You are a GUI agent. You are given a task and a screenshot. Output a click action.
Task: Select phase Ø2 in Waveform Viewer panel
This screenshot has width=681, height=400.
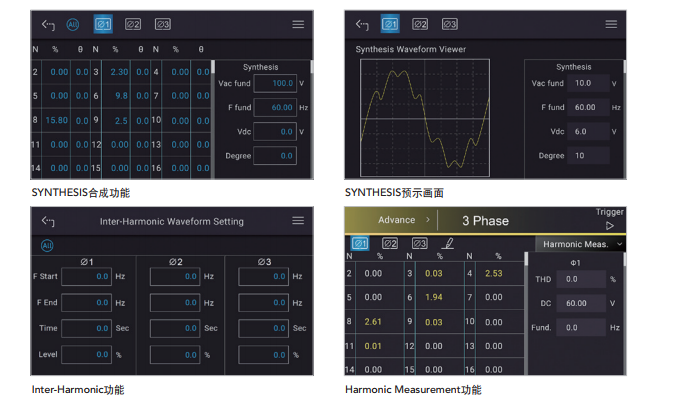tap(420, 24)
